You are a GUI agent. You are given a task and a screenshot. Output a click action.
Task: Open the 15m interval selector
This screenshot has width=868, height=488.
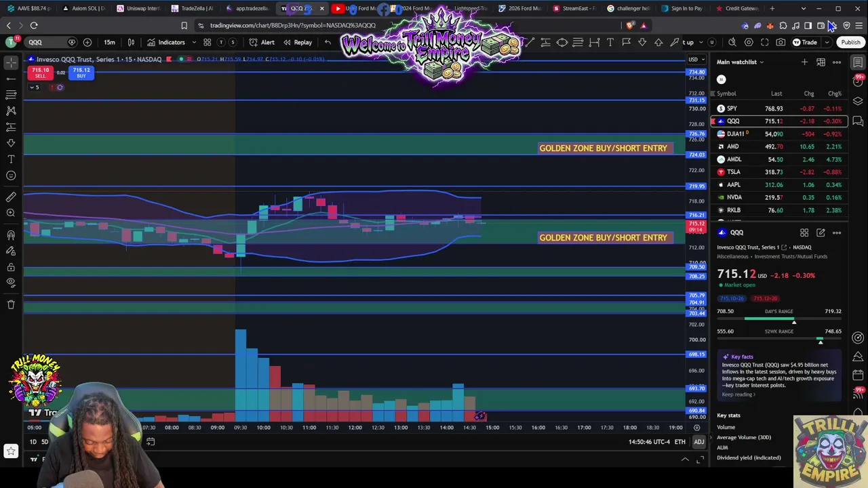109,42
